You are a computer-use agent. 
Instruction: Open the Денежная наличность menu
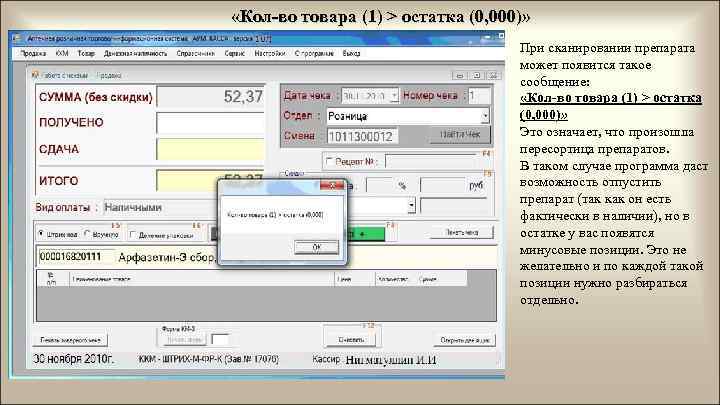click(x=135, y=53)
